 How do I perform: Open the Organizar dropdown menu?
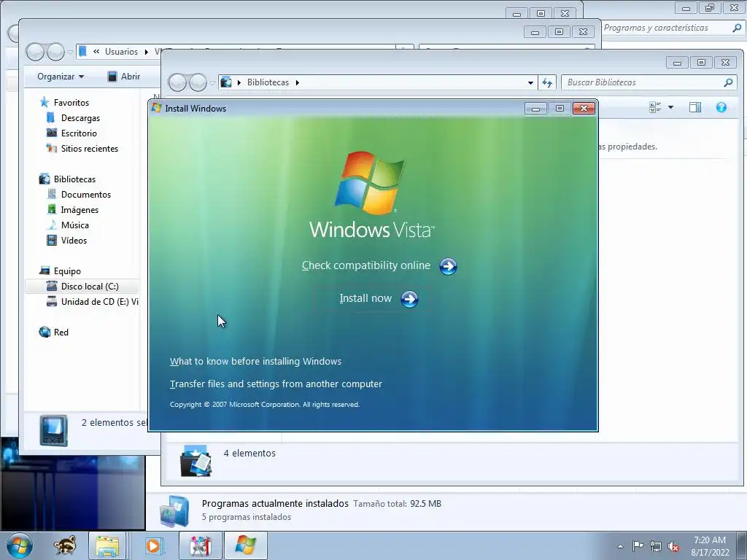(x=61, y=77)
